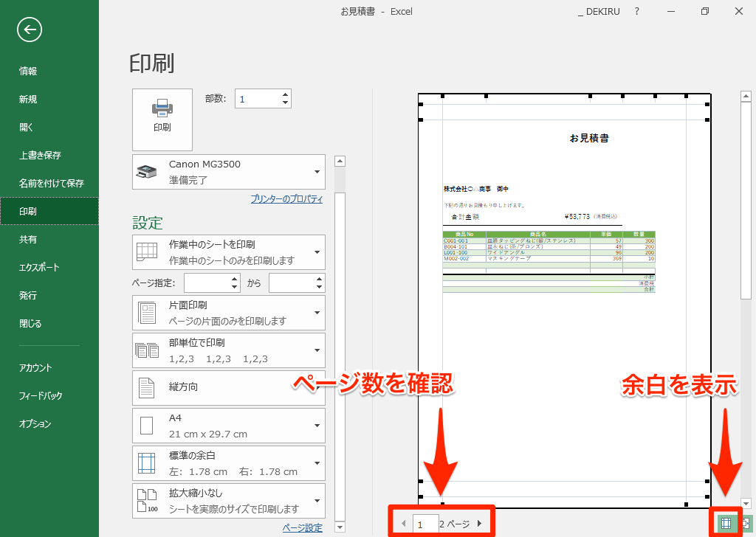Open the Canon MG3500 printer dropdown
756x537 pixels.
tap(229, 172)
